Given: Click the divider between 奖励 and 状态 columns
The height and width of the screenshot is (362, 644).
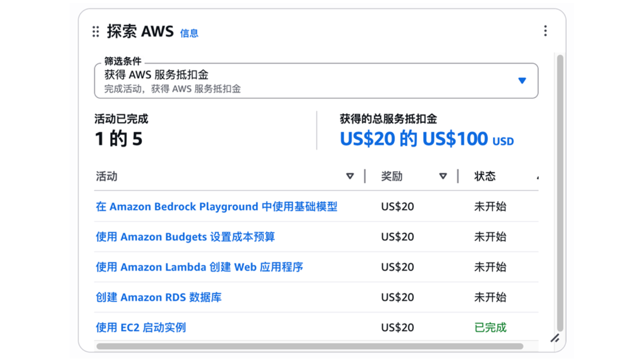Looking at the screenshot, I should tap(458, 176).
